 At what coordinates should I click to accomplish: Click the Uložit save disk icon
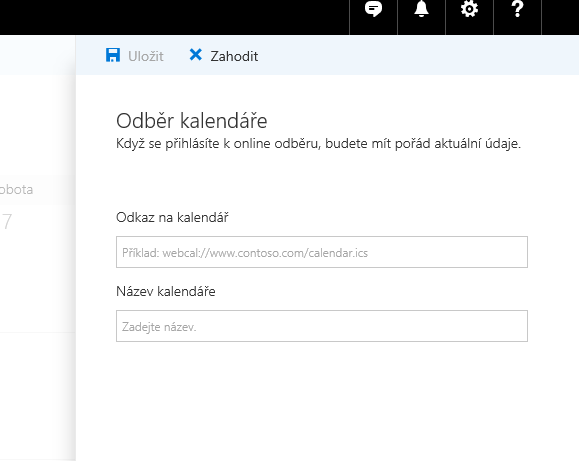(113, 55)
